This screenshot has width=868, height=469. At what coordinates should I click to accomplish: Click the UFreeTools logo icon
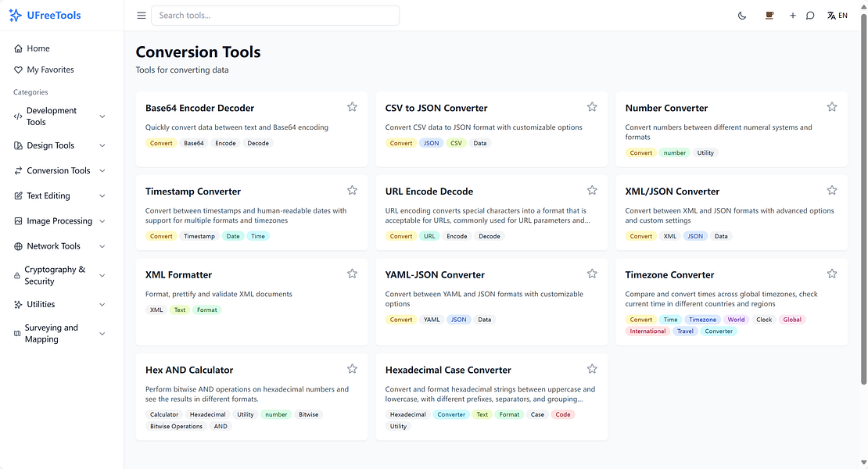[14, 14]
